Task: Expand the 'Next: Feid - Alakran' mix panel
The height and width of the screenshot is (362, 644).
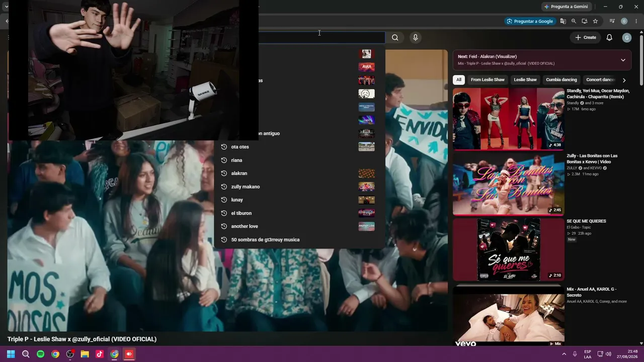Action: pos(623,60)
